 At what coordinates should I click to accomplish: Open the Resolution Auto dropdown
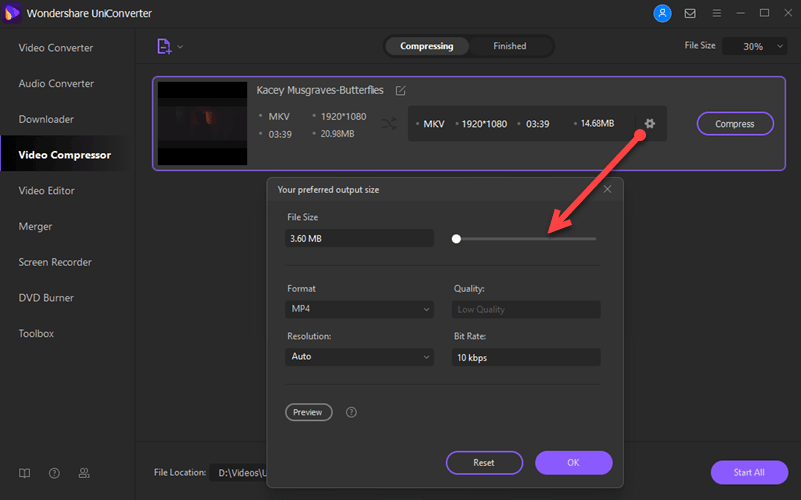(359, 356)
